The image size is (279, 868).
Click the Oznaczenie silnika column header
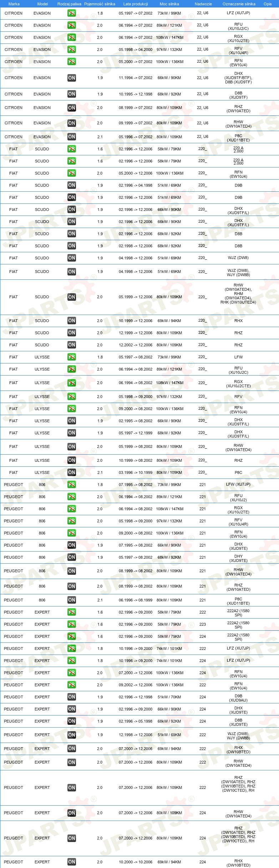pos(239,4)
